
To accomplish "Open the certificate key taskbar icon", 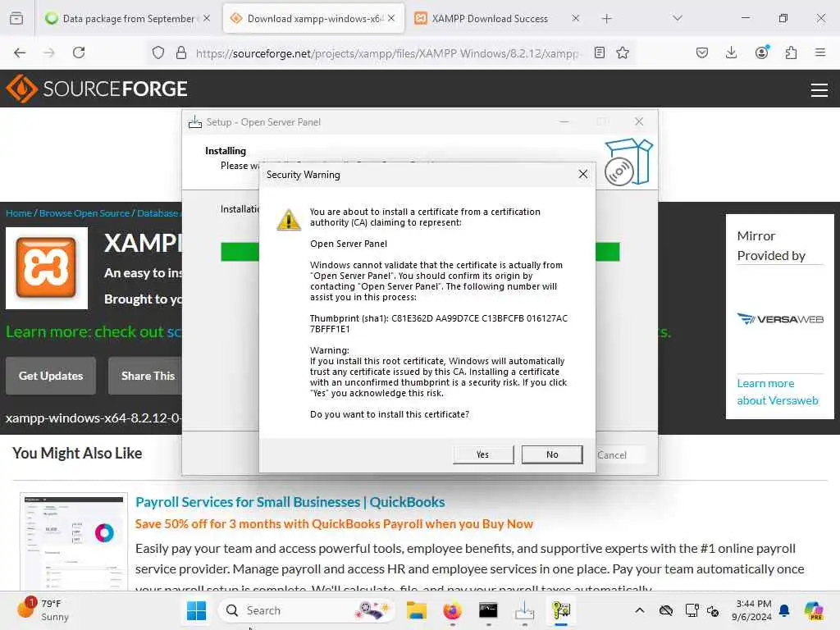I will (x=561, y=610).
